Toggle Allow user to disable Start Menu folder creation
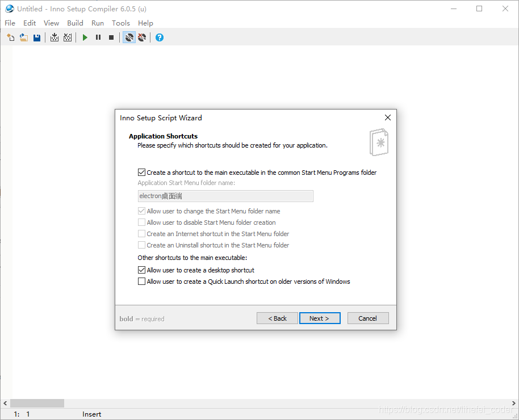 click(x=141, y=222)
